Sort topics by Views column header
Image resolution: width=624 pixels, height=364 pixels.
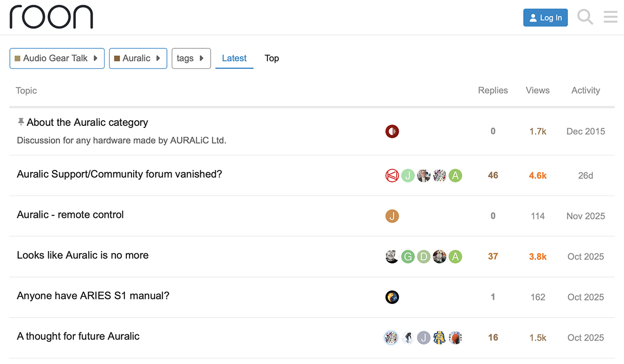[537, 90]
